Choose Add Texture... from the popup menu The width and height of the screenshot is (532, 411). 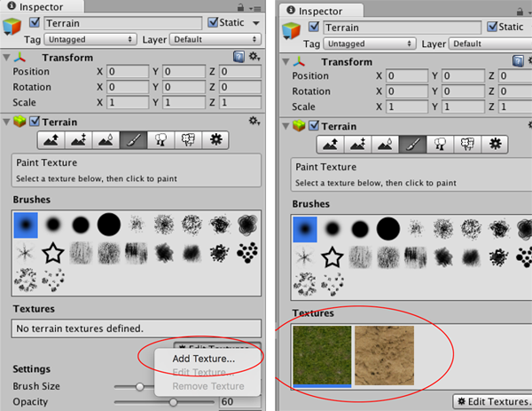click(204, 359)
